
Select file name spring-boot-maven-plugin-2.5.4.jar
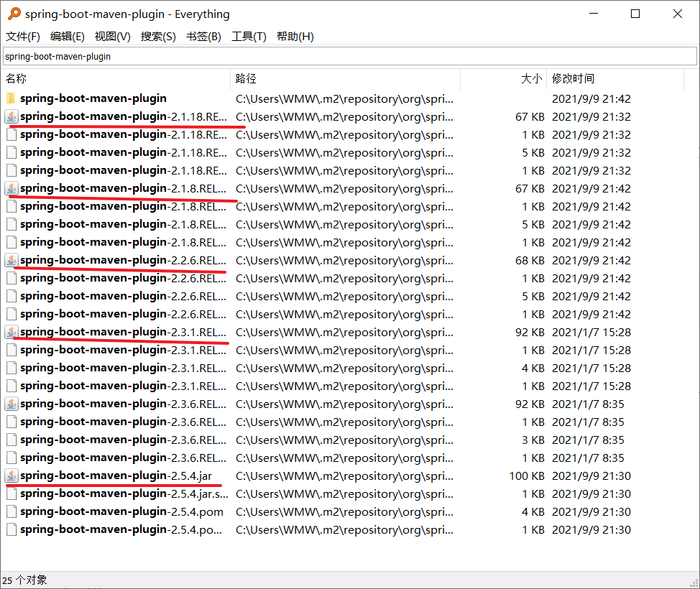click(x=116, y=476)
